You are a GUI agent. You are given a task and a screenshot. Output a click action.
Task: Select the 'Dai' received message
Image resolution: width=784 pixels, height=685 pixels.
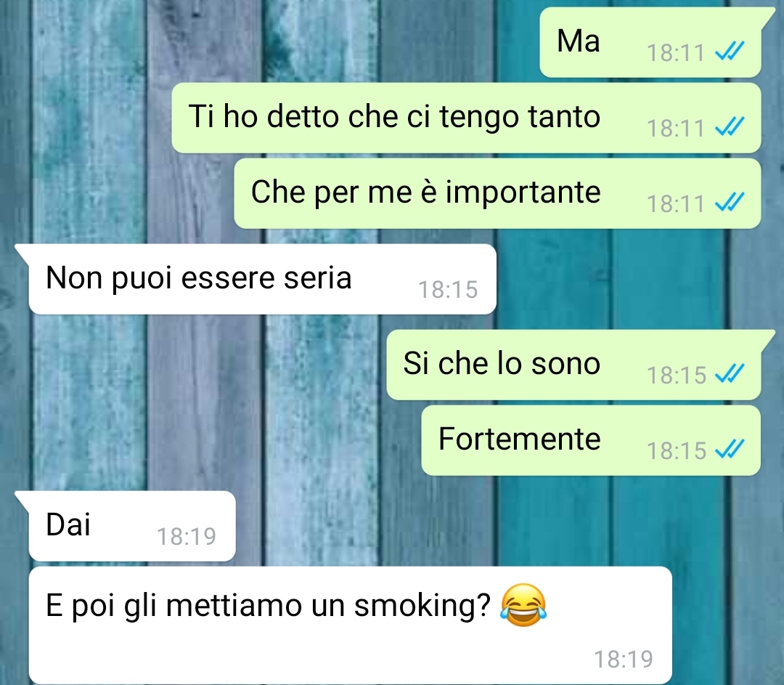(132, 526)
